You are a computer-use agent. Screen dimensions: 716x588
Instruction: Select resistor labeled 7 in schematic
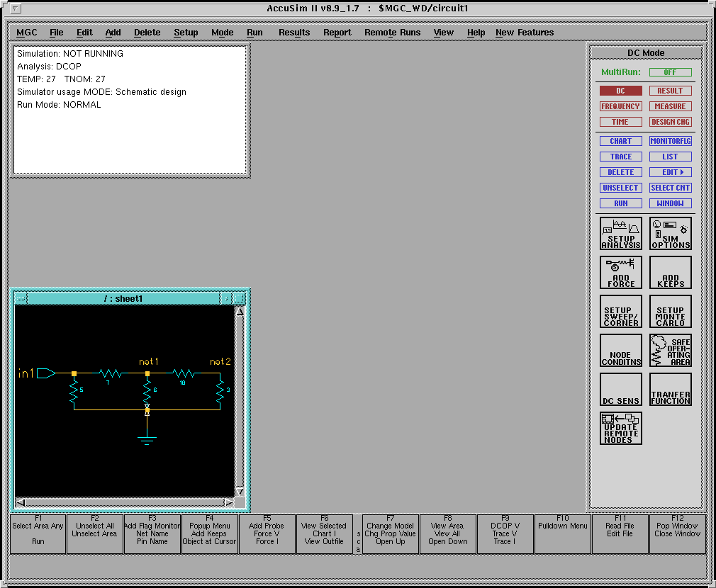click(111, 373)
